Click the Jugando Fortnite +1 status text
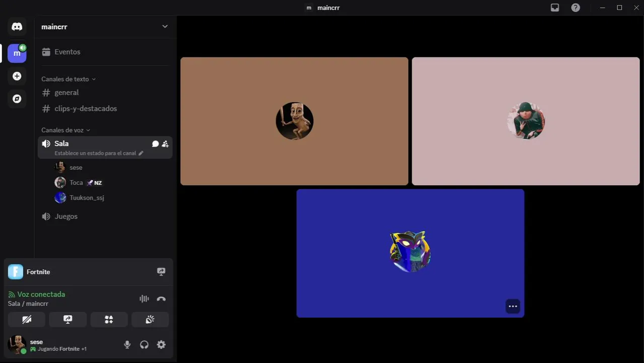The width and height of the screenshot is (644, 363). point(62,349)
